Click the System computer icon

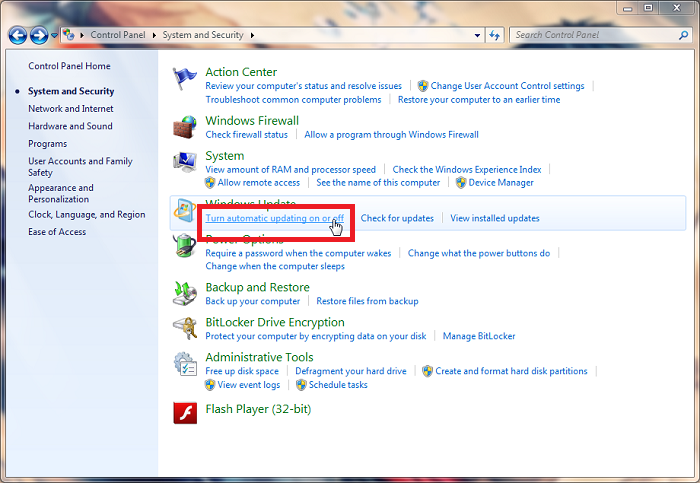[x=185, y=162]
